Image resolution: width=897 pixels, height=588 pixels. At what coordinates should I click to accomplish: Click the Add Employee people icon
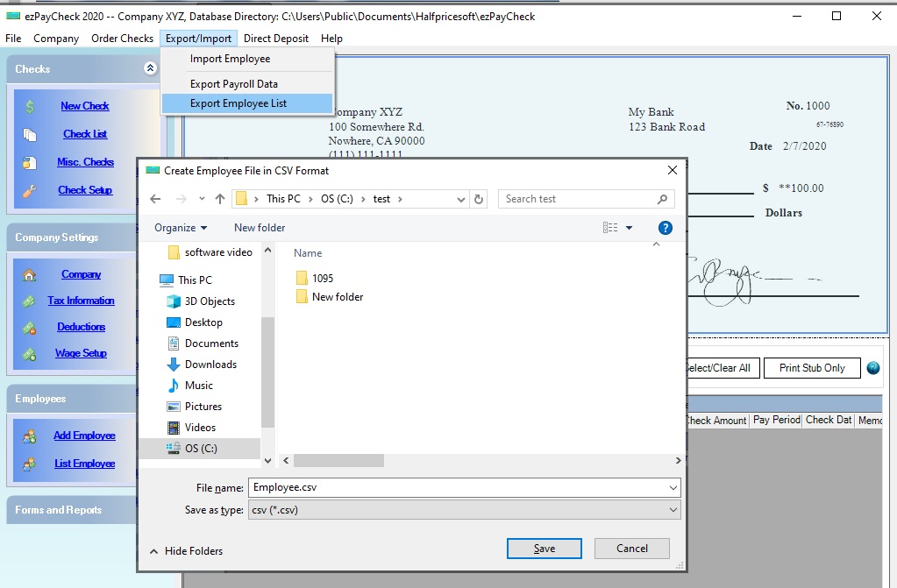pyautogui.click(x=30, y=436)
